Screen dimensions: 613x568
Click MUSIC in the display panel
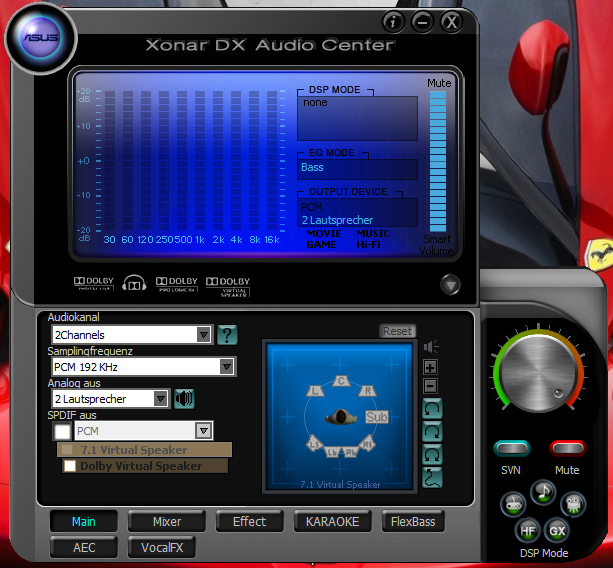(373, 233)
